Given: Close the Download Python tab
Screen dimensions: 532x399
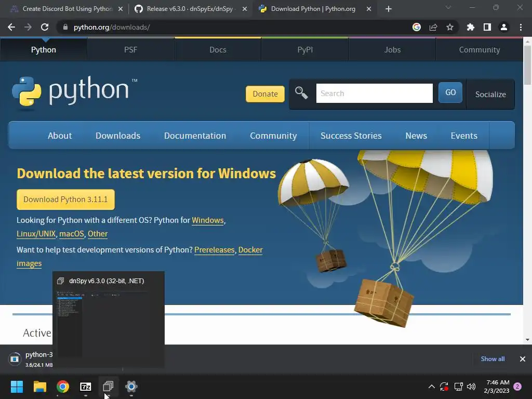Looking at the screenshot, I should 369,9.
